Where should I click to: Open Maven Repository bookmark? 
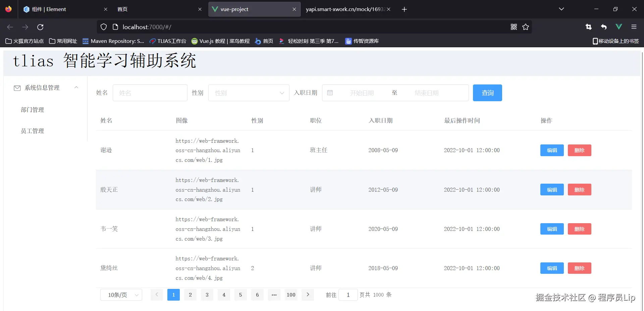113,41
